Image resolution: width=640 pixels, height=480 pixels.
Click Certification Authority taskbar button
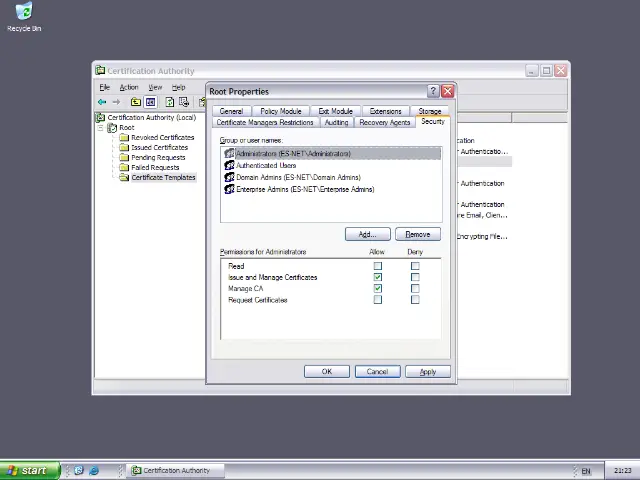175,471
